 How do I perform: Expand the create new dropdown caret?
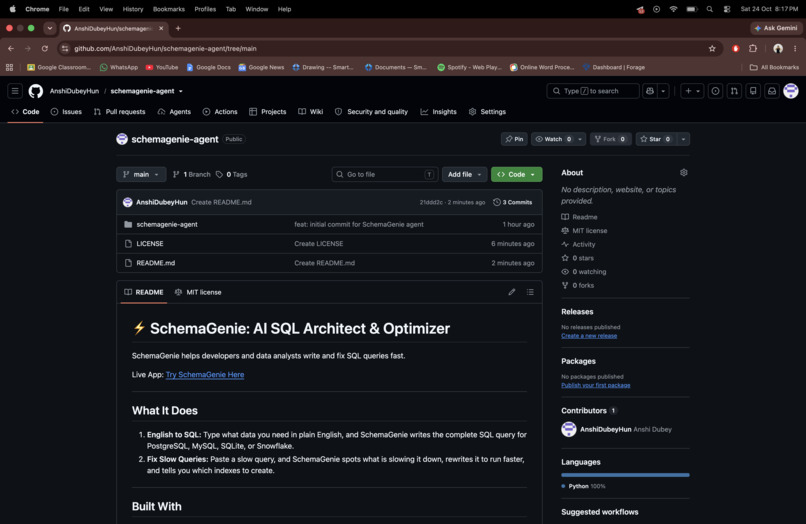click(698, 91)
